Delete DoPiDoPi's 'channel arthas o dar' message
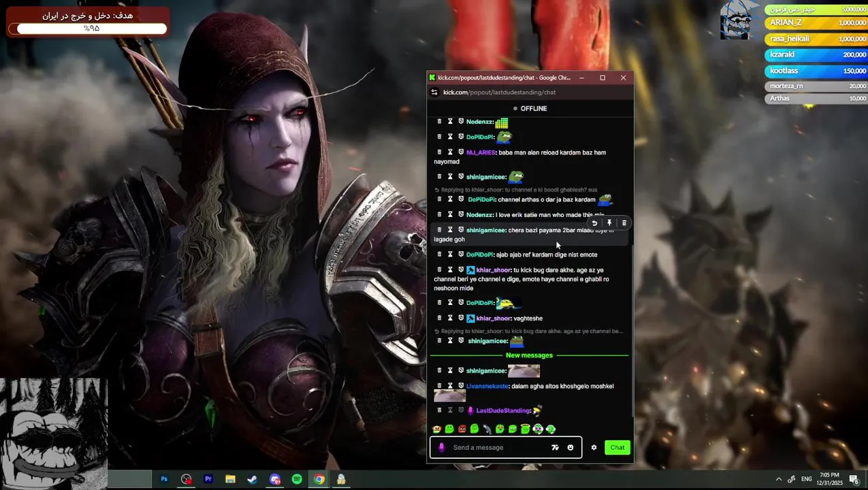Viewport: 868px width, 490px height. point(439,199)
